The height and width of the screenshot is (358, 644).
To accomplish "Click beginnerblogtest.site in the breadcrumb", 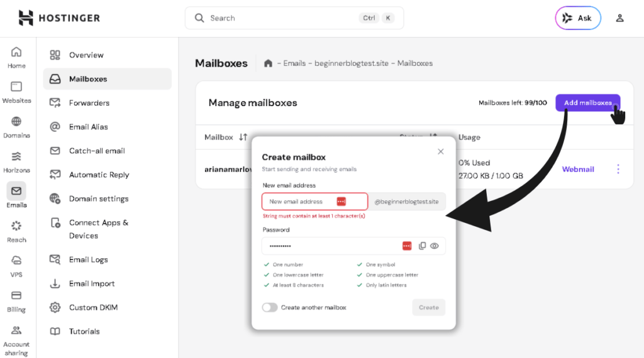I will click(x=351, y=63).
